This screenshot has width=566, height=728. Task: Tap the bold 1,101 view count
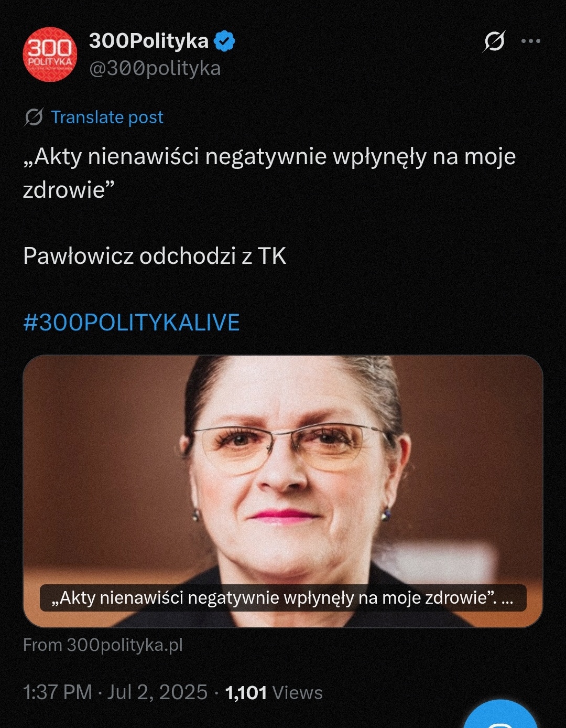[x=246, y=693]
